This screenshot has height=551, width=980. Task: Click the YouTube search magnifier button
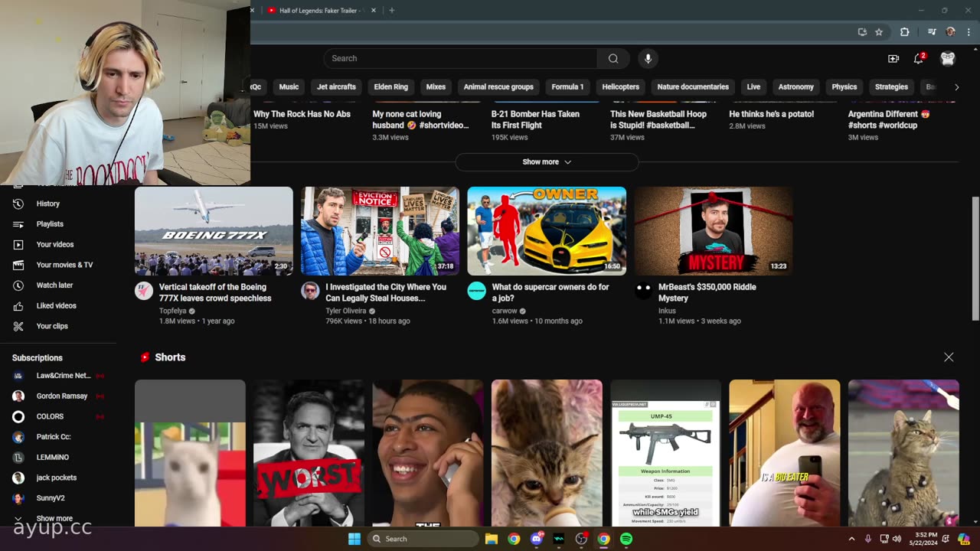[613, 58]
